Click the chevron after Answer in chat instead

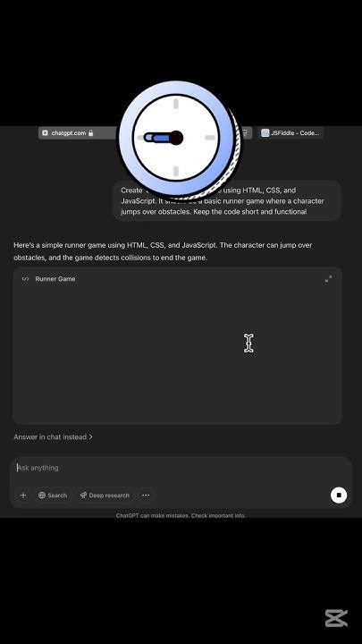point(90,437)
